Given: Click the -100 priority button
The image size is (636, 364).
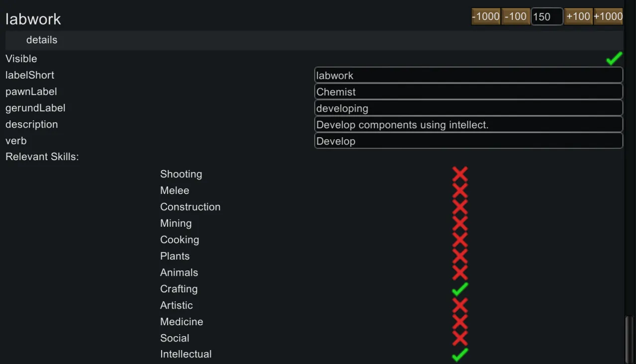Looking at the screenshot, I should pyautogui.click(x=516, y=16).
